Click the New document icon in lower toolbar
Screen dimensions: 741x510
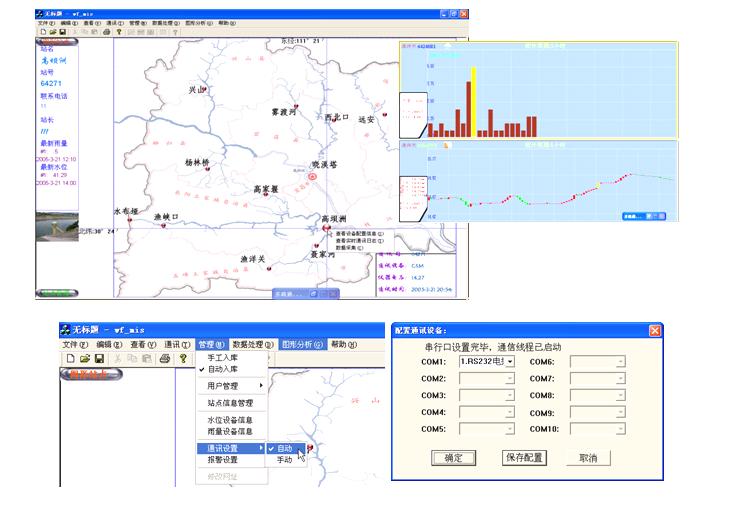(x=70, y=358)
